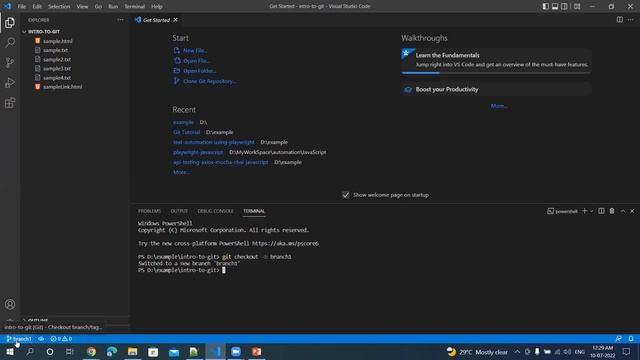The image size is (640, 360).
Task: Open recent api-testing-axios-mocha-chai-javascript link
Action: [x=220, y=162]
